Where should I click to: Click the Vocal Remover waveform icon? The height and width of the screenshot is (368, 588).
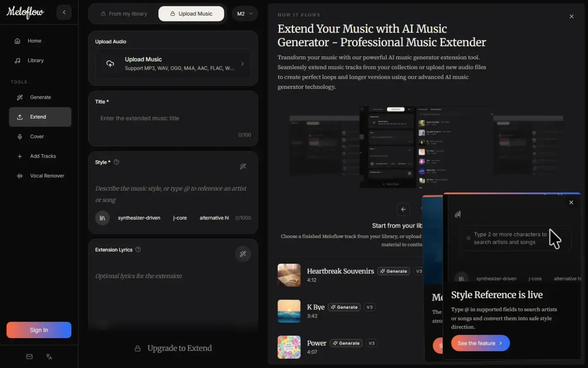(x=20, y=176)
